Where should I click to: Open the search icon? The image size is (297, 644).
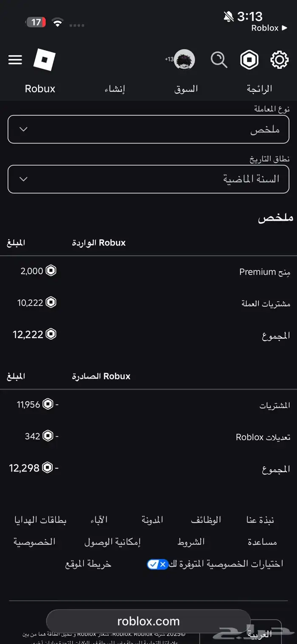click(x=219, y=60)
